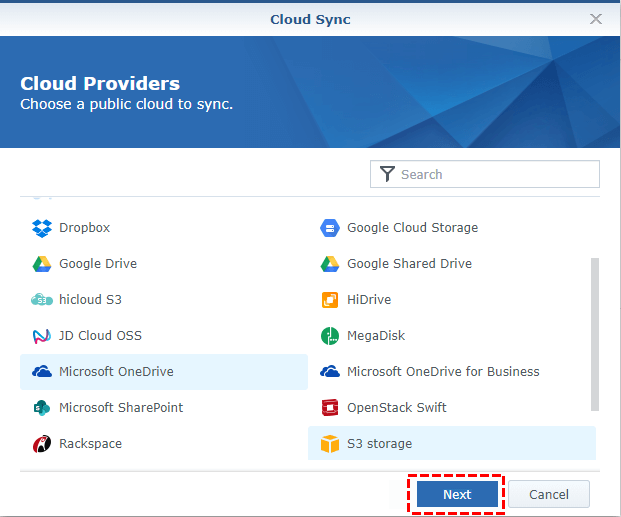
Task: Click the Dropbox icon
Action: coord(42,228)
